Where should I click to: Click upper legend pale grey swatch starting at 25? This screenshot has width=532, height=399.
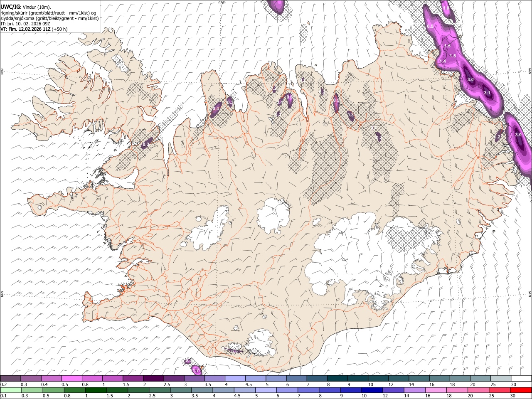501,378
